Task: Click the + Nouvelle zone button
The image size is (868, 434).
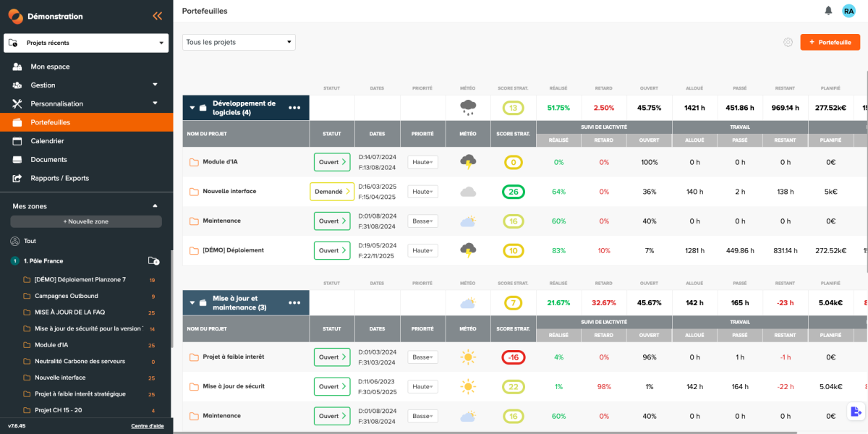Action: pyautogui.click(x=86, y=221)
